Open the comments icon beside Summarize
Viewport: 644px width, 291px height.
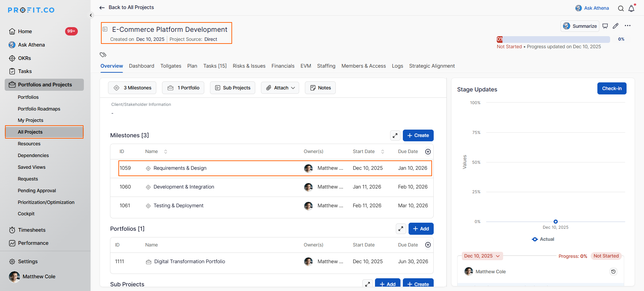coord(605,26)
